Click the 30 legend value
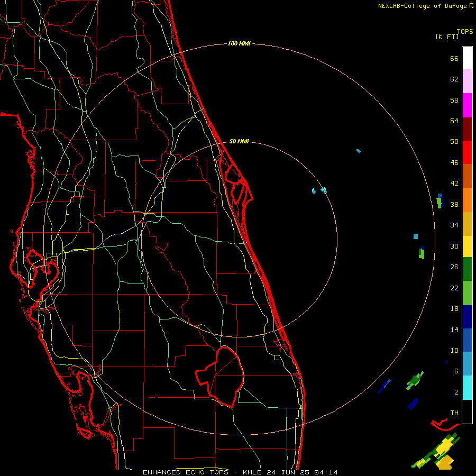The width and height of the screenshot is (476, 476). pos(454,246)
